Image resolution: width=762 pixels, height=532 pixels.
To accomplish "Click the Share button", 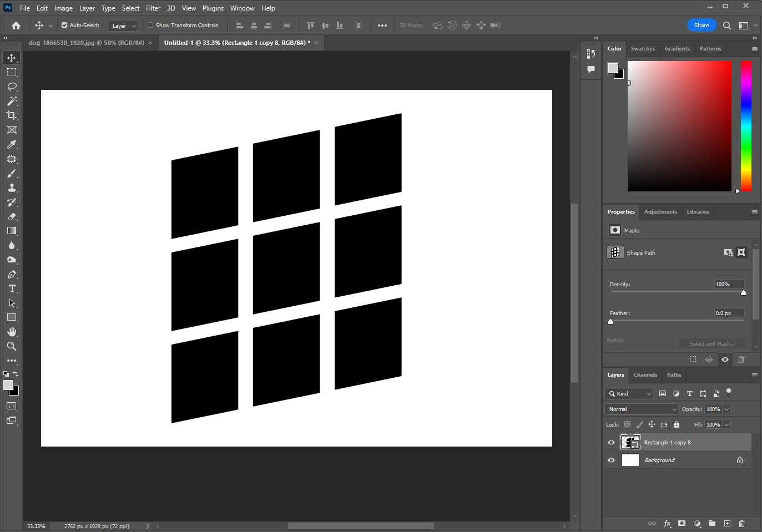I will pos(702,26).
